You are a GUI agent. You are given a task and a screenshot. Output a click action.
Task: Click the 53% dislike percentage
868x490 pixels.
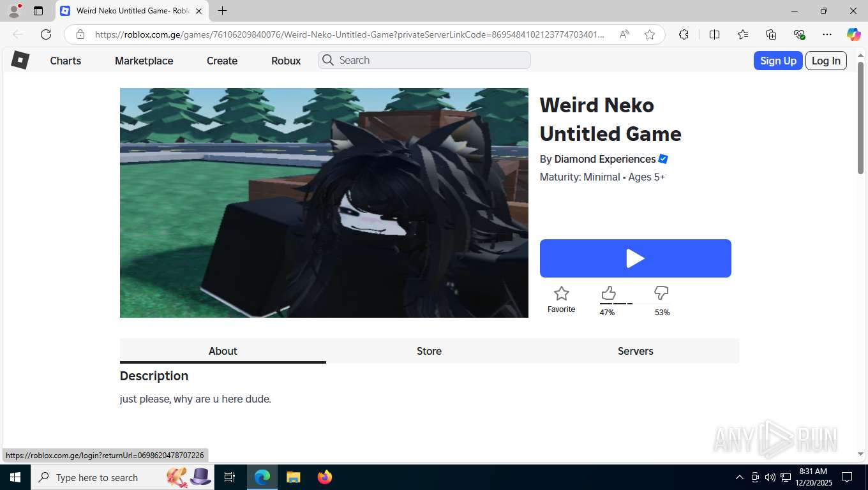coord(662,313)
